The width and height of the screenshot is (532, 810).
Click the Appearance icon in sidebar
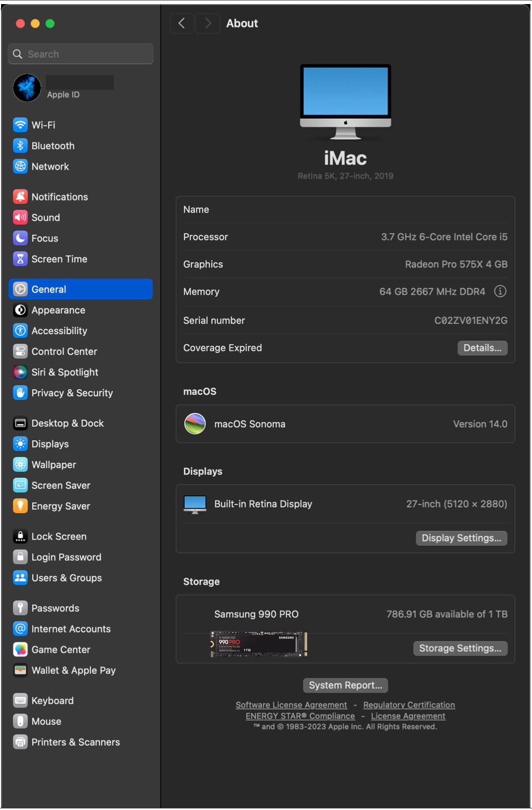[20, 310]
